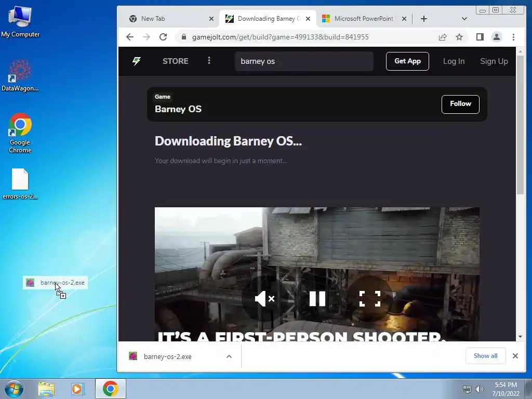This screenshot has height=399, width=532.
Task: Close the New Tab tab
Action: (x=211, y=19)
